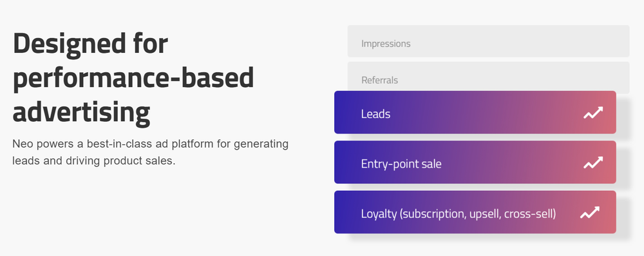
Task: Click "performance-based" in the headline
Action: 133,78
